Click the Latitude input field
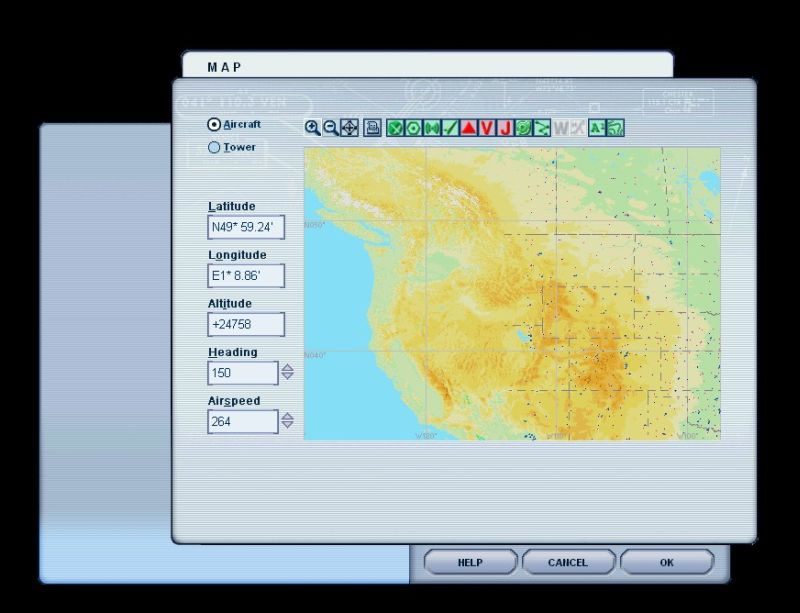Viewport: 800px width, 613px height. (x=246, y=228)
